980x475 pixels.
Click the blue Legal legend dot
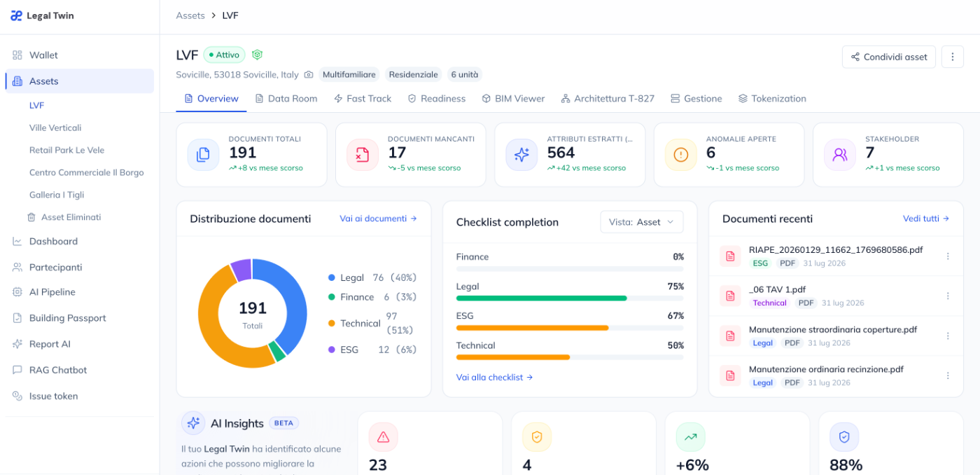click(332, 277)
